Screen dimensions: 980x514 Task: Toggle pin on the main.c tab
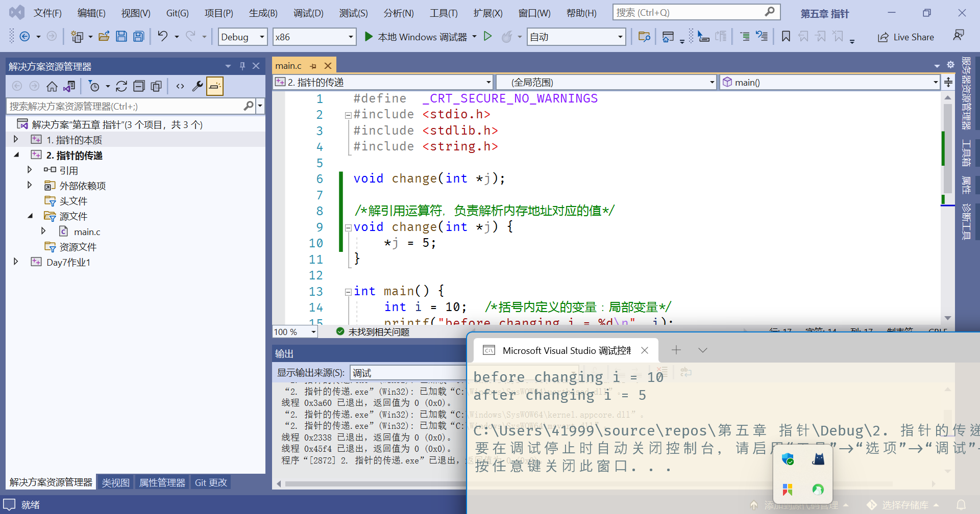coord(313,66)
